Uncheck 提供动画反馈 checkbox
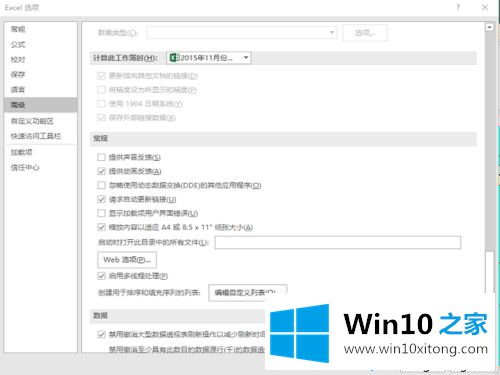500x375 pixels. point(101,171)
